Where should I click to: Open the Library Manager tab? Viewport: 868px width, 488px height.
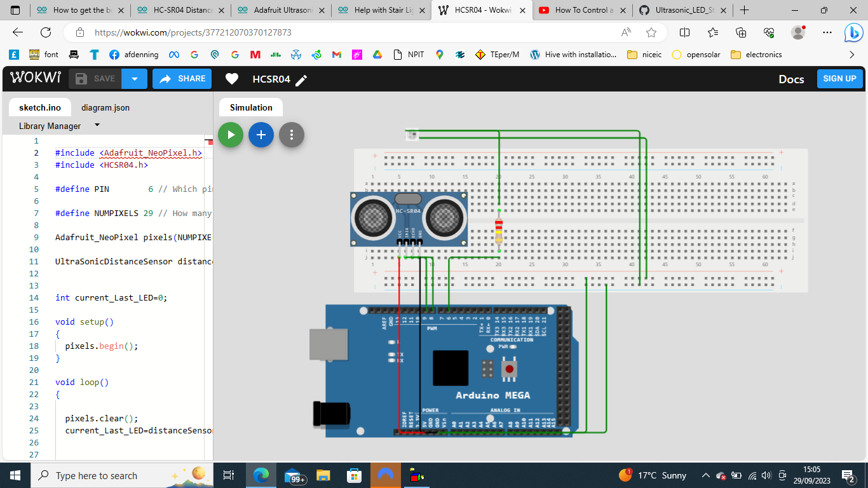[x=50, y=126]
